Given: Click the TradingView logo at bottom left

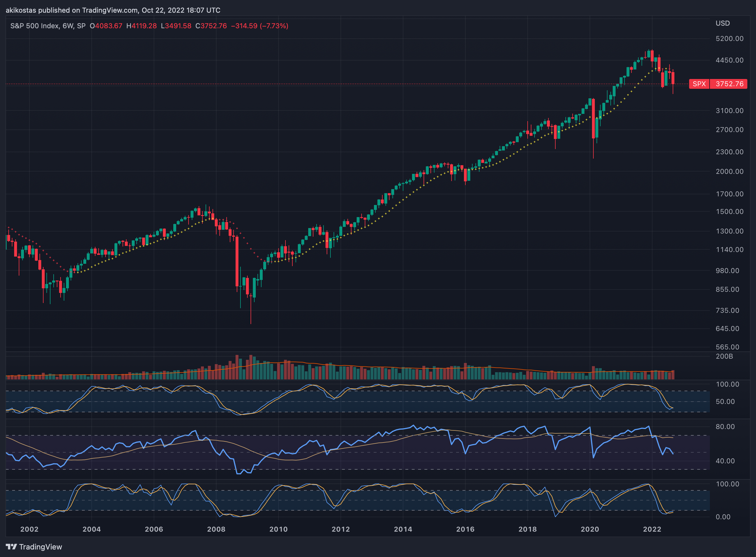Looking at the screenshot, I should pyautogui.click(x=34, y=547).
